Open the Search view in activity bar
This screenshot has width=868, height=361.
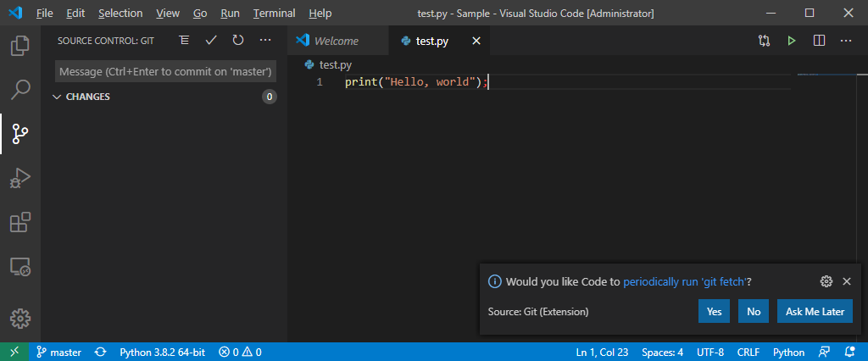tap(20, 89)
